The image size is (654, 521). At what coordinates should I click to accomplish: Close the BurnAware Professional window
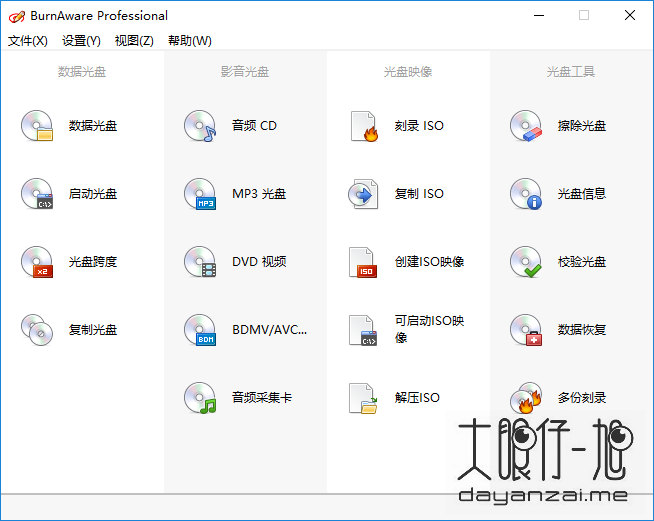(x=630, y=15)
